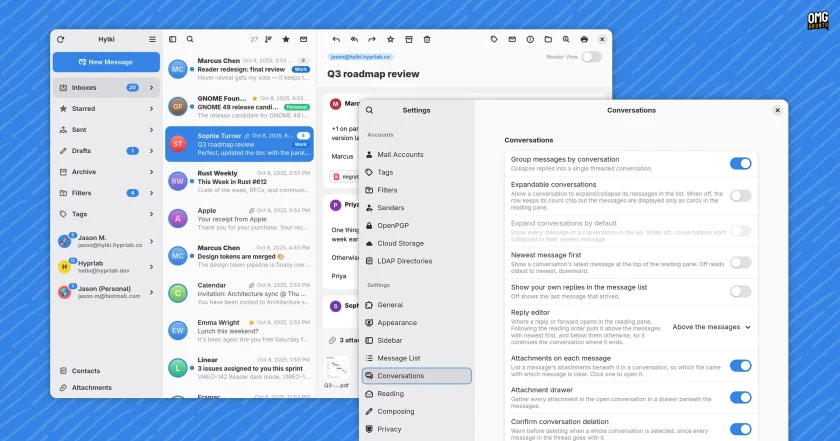Open the Reply editor 'Above the messages' dropdown
840x441 pixels.
point(711,327)
